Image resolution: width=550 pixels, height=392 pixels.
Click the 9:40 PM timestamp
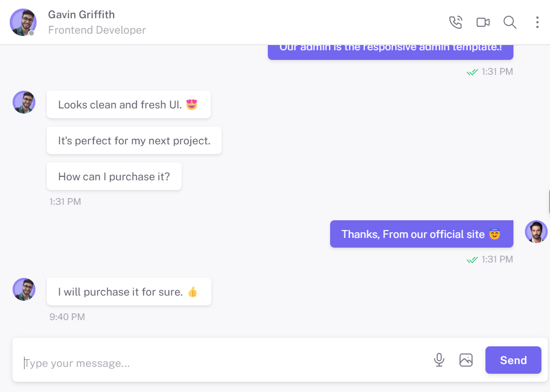(x=67, y=317)
